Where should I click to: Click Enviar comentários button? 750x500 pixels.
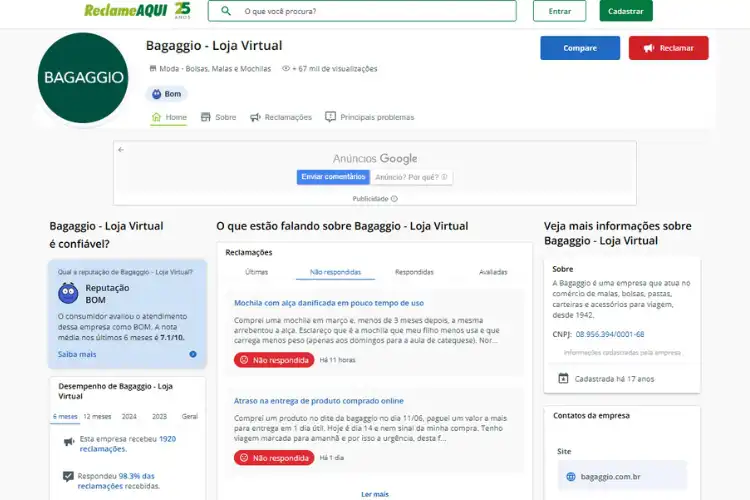333,177
